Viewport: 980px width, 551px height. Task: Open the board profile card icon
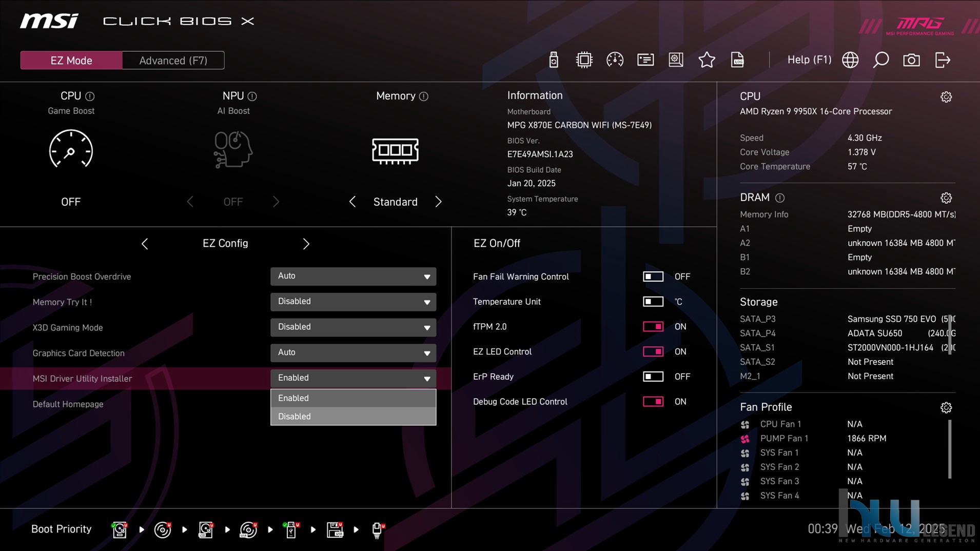point(645,60)
